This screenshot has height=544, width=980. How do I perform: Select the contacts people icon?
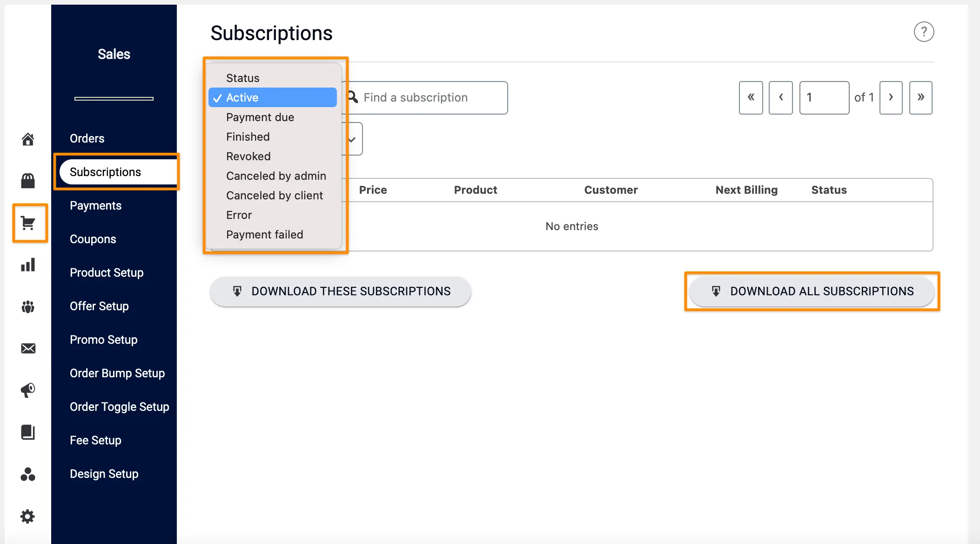click(x=28, y=306)
